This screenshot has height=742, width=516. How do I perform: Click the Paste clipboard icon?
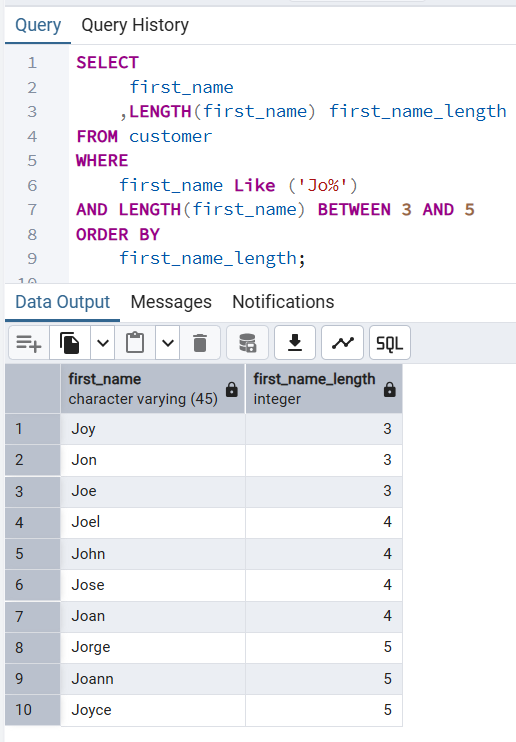point(135,343)
